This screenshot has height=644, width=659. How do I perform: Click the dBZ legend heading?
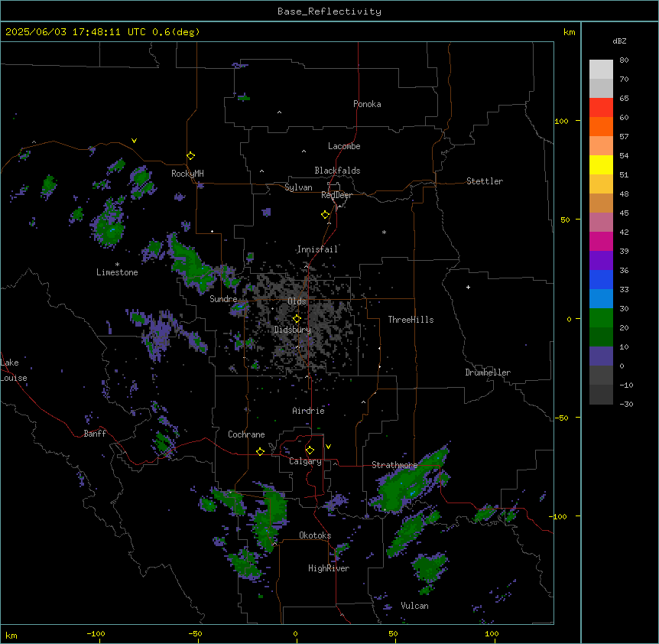(619, 41)
